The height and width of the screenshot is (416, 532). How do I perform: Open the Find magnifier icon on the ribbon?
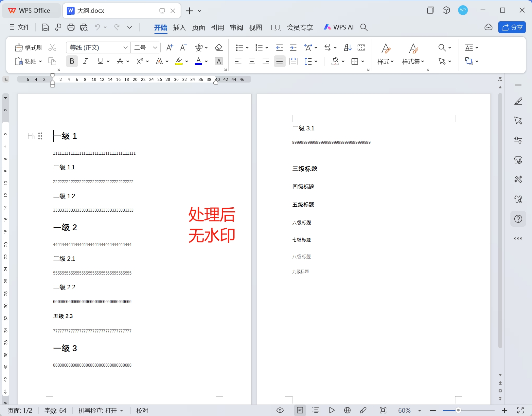click(x=442, y=47)
